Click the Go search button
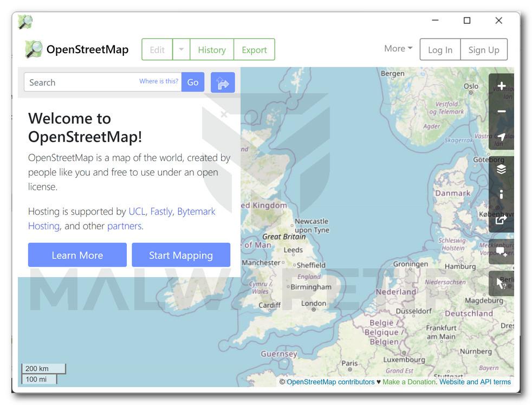The height and width of the screenshot is (405, 532). coord(193,82)
